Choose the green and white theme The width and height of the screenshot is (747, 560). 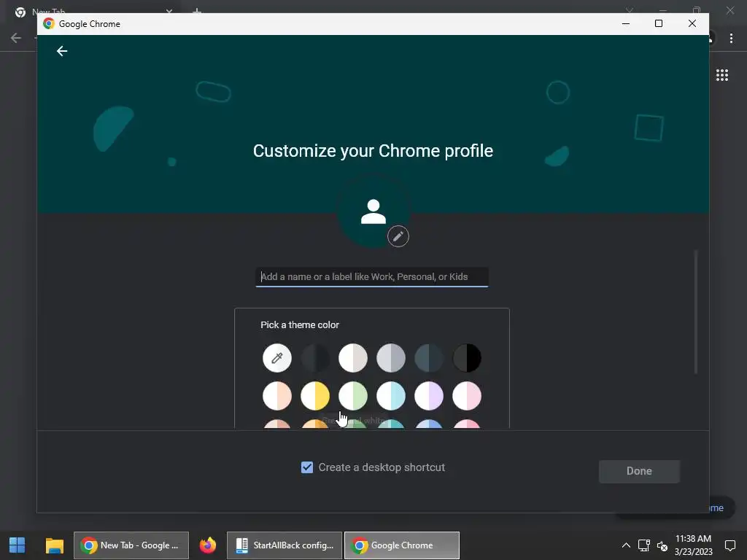(x=353, y=396)
